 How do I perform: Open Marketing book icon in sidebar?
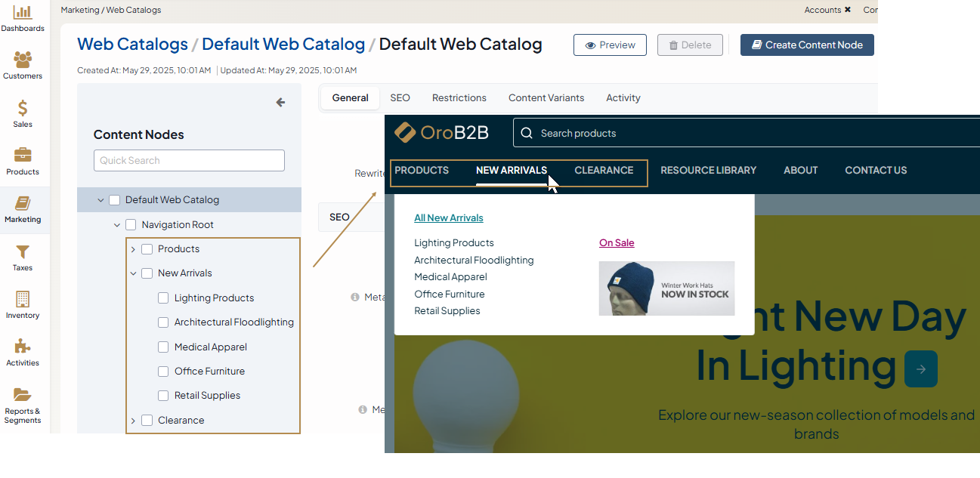(x=23, y=203)
